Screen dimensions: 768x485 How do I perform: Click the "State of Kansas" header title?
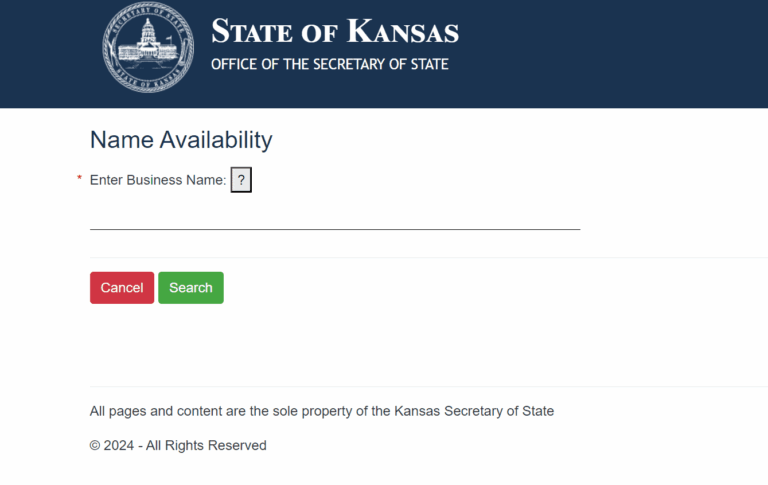point(334,32)
